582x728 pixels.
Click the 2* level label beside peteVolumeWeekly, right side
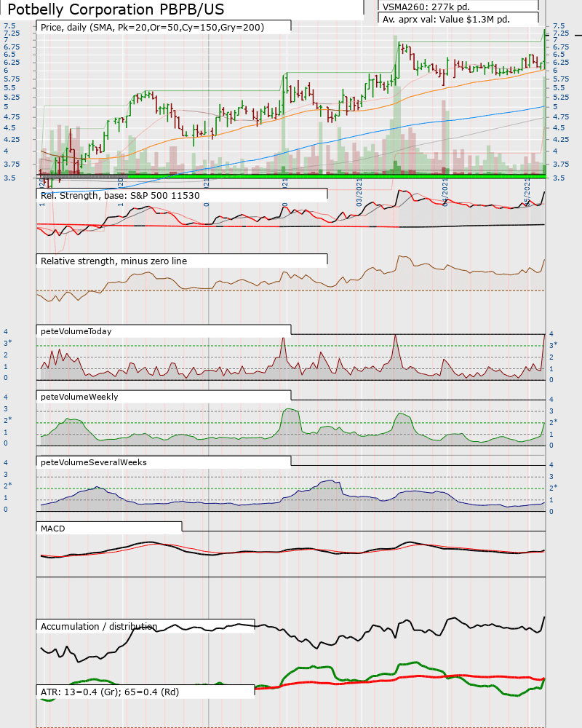pyautogui.click(x=553, y=422)
